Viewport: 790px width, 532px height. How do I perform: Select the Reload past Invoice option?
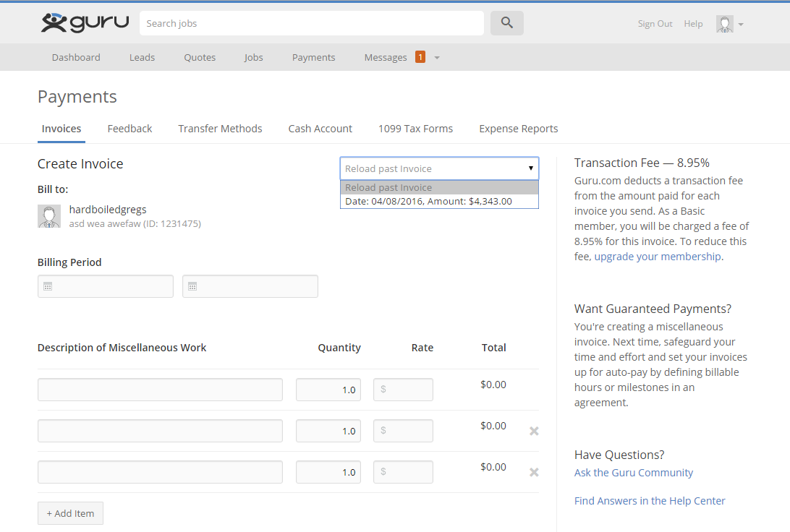click(x=439, y=187)
